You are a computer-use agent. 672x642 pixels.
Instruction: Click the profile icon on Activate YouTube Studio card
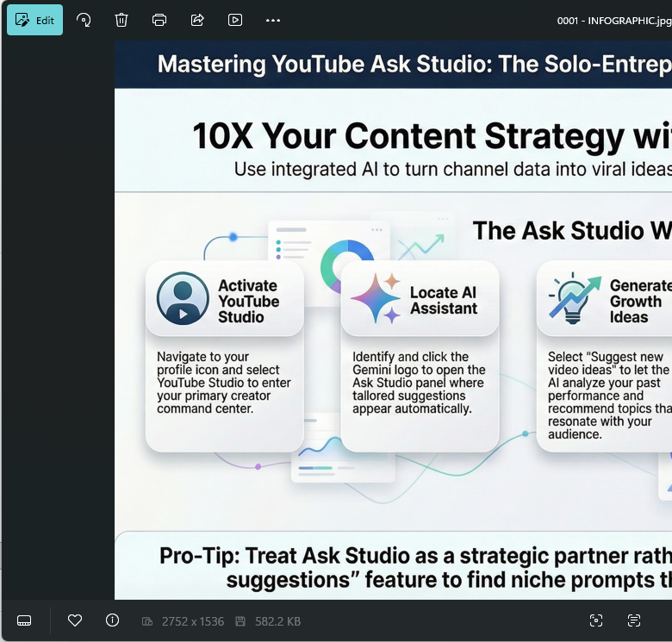(183, 299)
